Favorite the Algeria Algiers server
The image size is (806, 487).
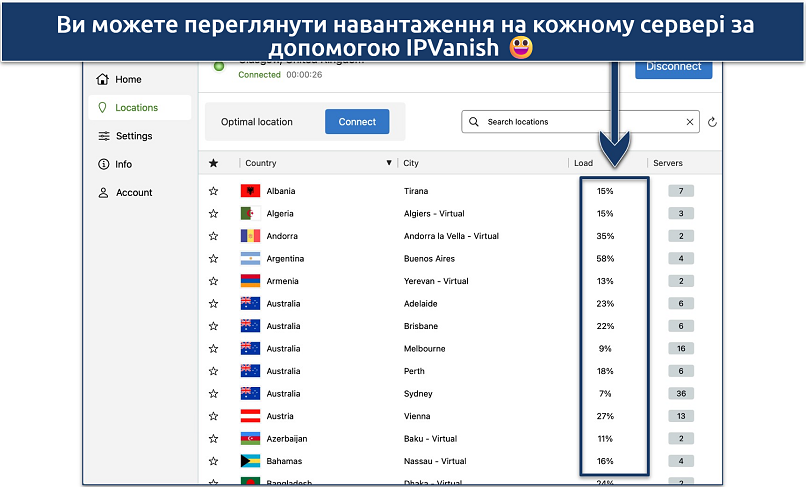213,213
